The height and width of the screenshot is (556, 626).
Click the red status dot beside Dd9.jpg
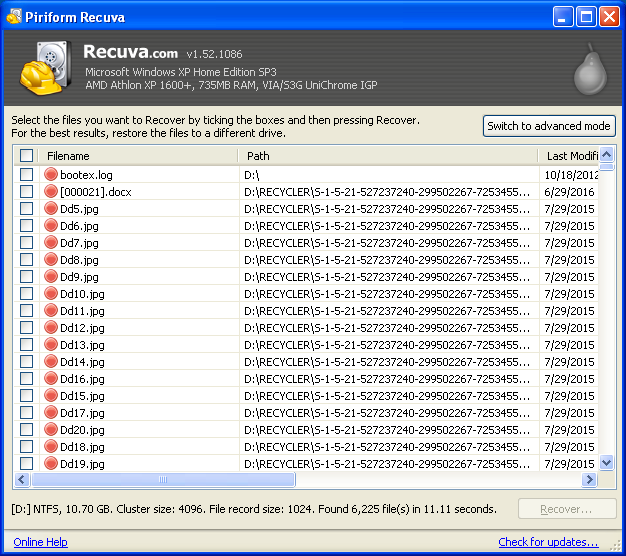[x=51, y=276]
